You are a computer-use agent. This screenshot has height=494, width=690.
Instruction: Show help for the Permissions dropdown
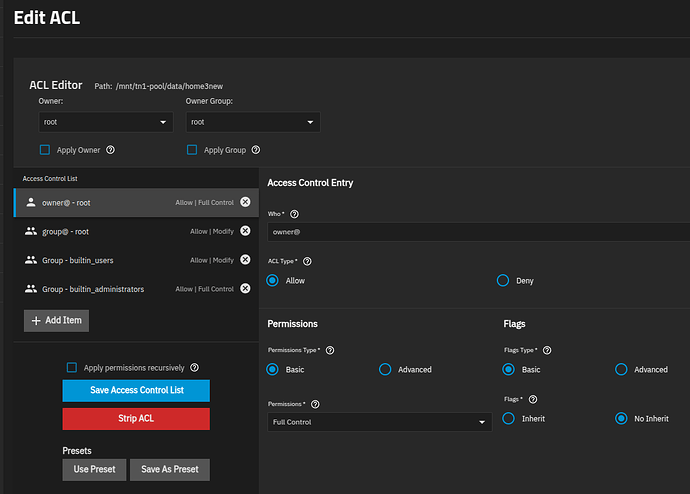(x=315, y=404)
